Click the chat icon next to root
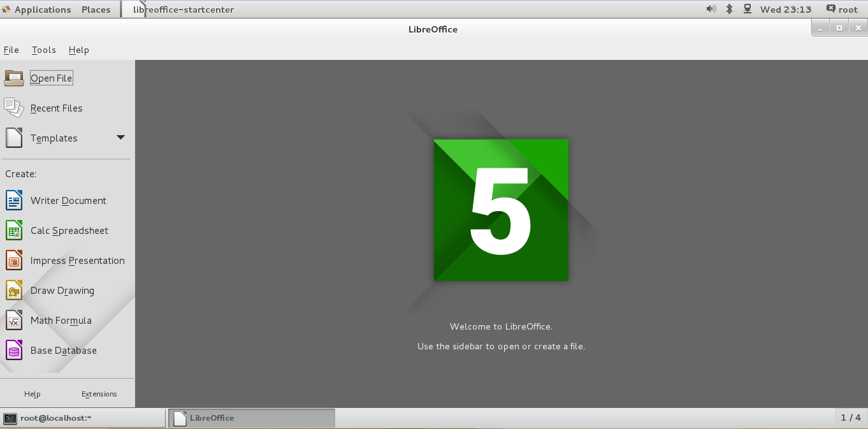The width and height of the screenshot is (868, 429). (x=831, y=9)
